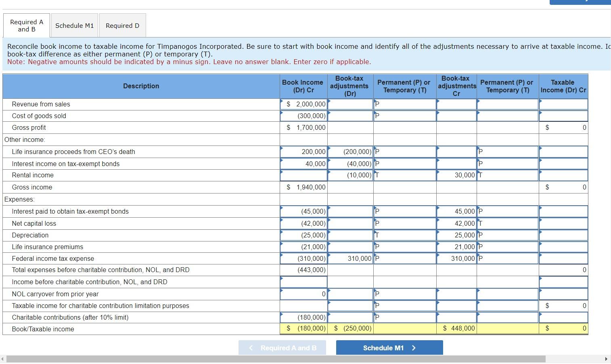Click the right scroll arrow
Viewport: 611px width, 364px height.
click(x=606, y=359)
